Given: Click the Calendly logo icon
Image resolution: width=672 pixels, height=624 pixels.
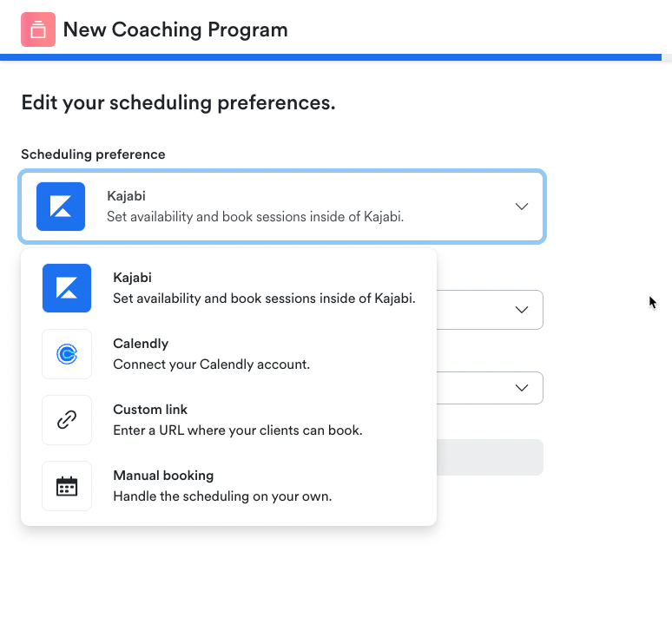Looking at the screenshot, I should point(67,354).
